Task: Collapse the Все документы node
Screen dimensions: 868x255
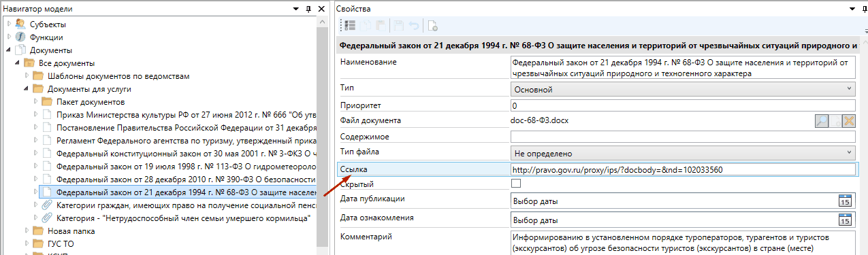Action: 18,63
